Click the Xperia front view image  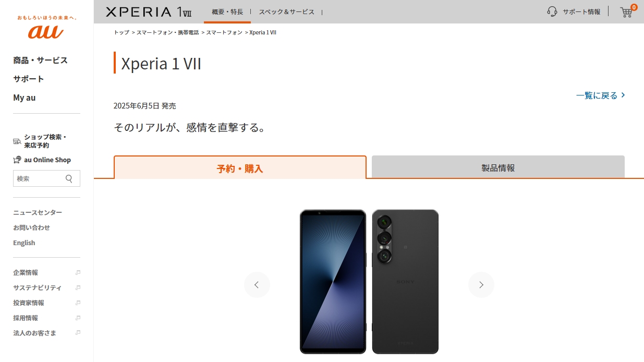tap(333, 282)
